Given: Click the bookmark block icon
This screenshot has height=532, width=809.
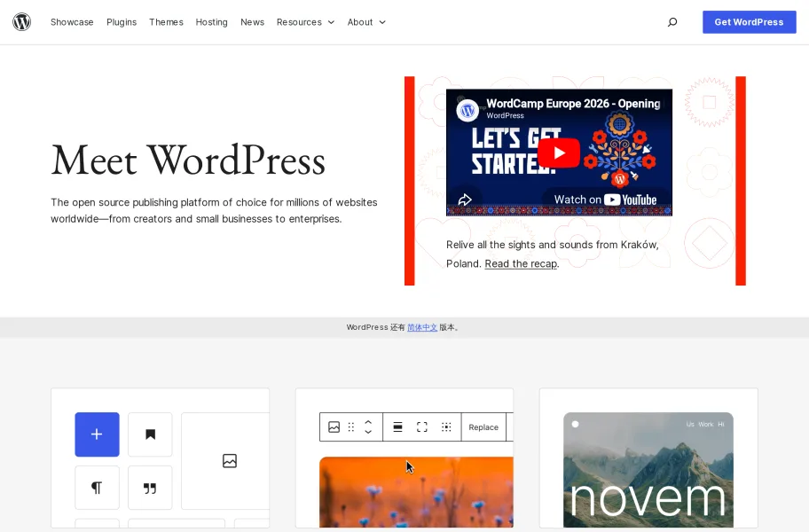Looking at the screenshot, I should (150, 434).
